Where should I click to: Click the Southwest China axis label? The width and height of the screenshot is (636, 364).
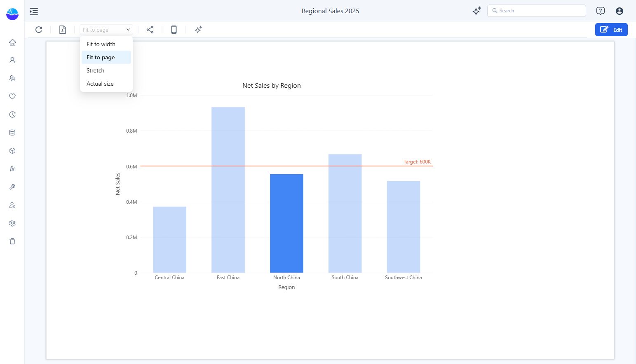click(404, 278)
